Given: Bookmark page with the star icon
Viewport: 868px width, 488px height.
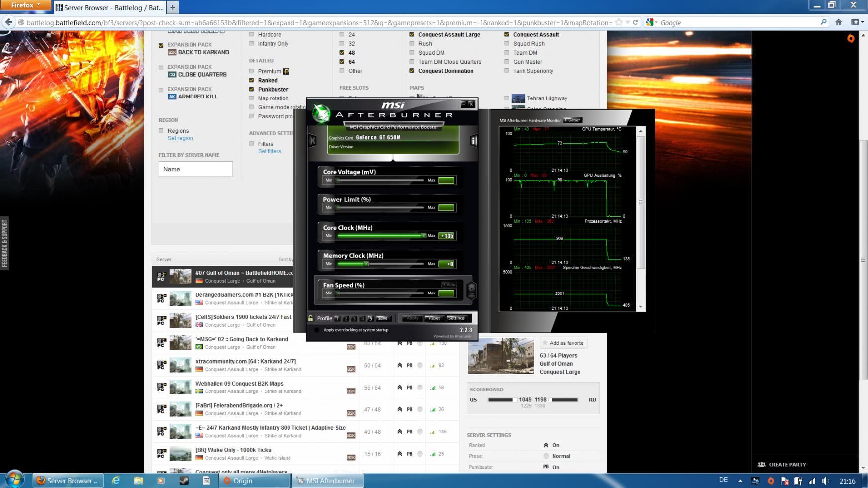Looking at the screenshot, I should coord(618,22).
